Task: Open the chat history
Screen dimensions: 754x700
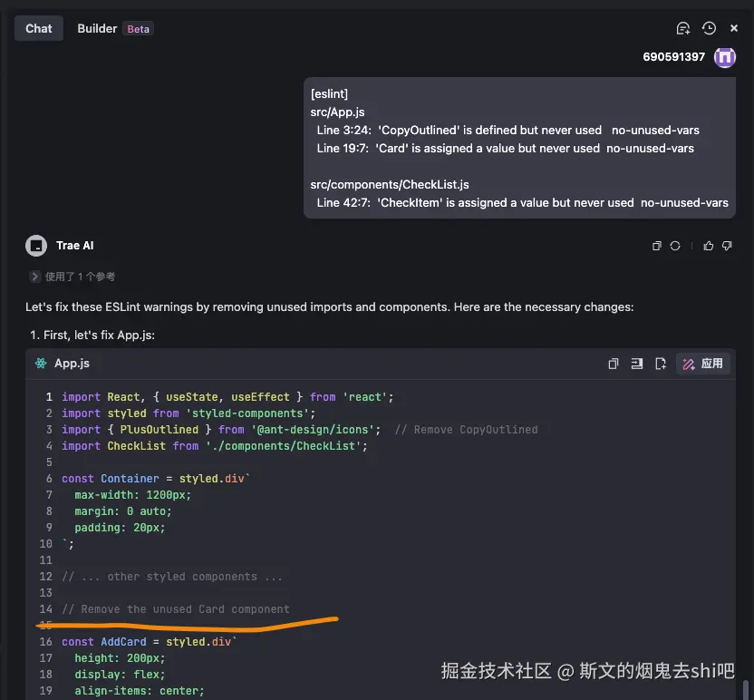Action: [709, 28]
